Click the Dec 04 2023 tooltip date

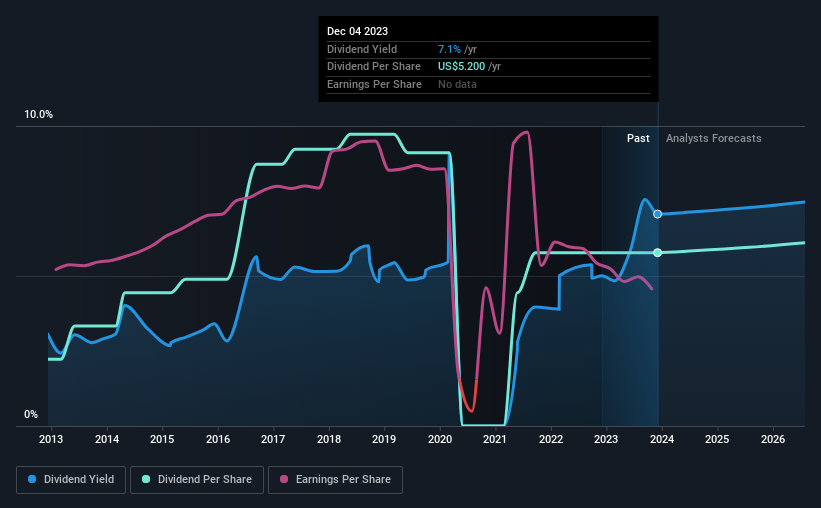pyautogui.click(x=358, y=31)
